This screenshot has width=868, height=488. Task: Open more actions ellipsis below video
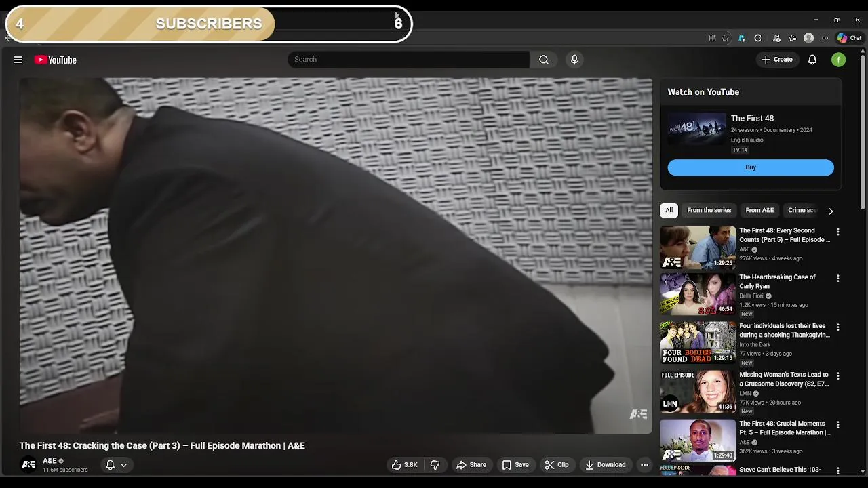tap(644, 465)
